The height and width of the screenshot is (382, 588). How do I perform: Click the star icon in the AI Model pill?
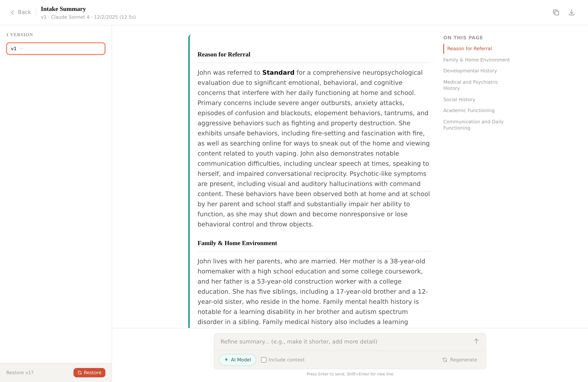point(226,360)
